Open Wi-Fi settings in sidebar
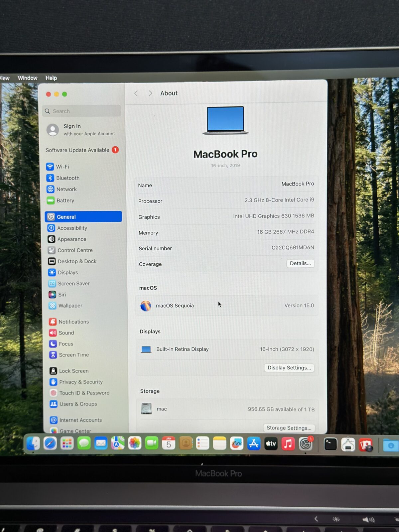The image size is (399, 532). point(58,167)
